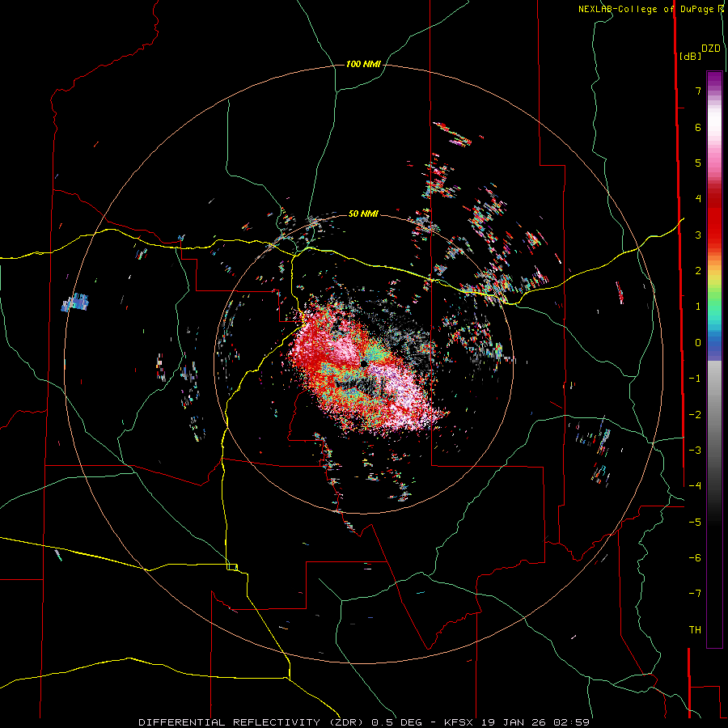Click the 0 dB tick on scale
The width and height of the screenshot is (728, 728).
[698, 343]
